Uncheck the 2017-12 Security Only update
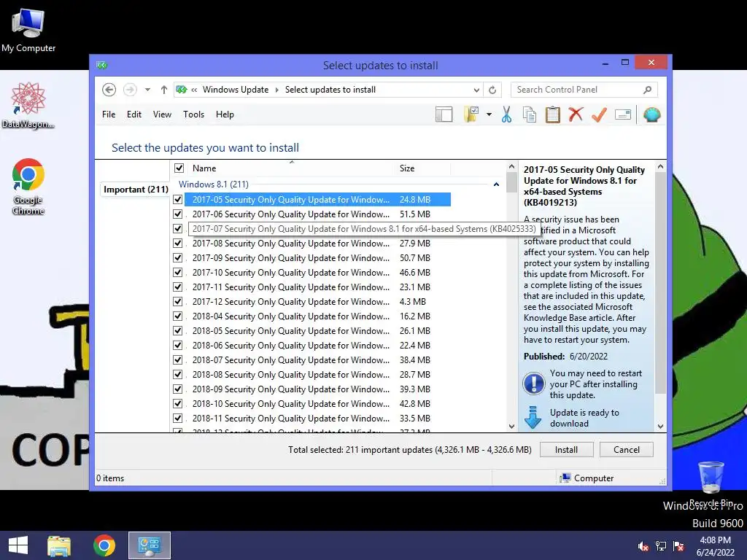The image size is (747, 560). 178,302
